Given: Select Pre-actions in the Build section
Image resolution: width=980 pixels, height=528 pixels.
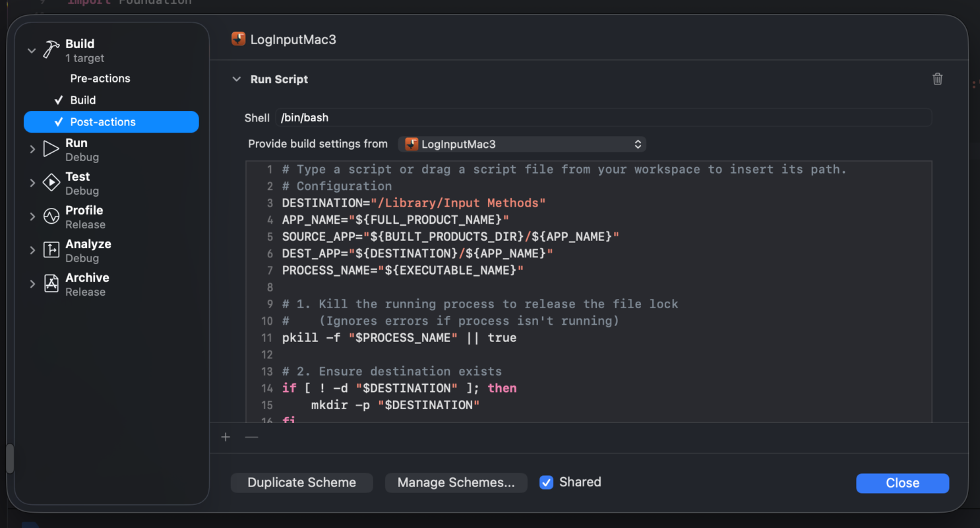Looking at the screenshot, I should 100,79.
